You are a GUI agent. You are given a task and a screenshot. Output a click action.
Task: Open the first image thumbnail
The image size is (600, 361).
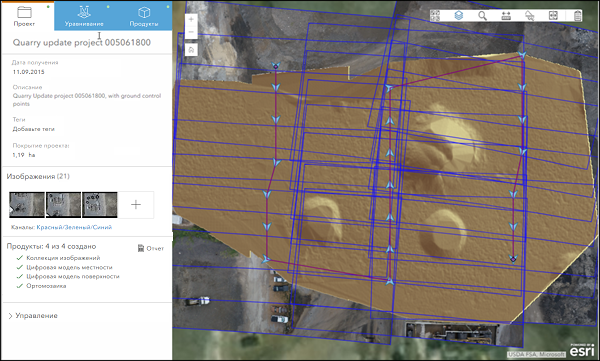27,204
